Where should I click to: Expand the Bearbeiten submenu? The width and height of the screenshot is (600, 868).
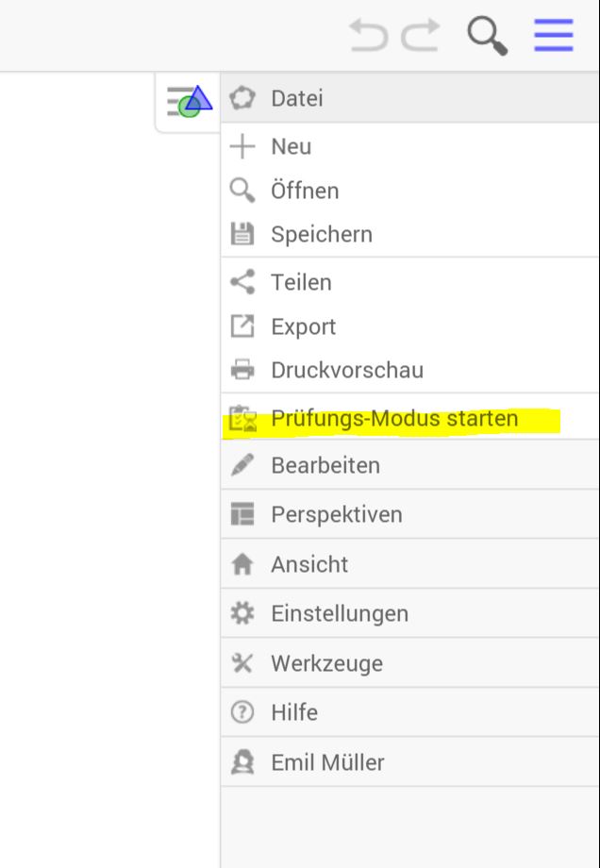tap(325, 465)
